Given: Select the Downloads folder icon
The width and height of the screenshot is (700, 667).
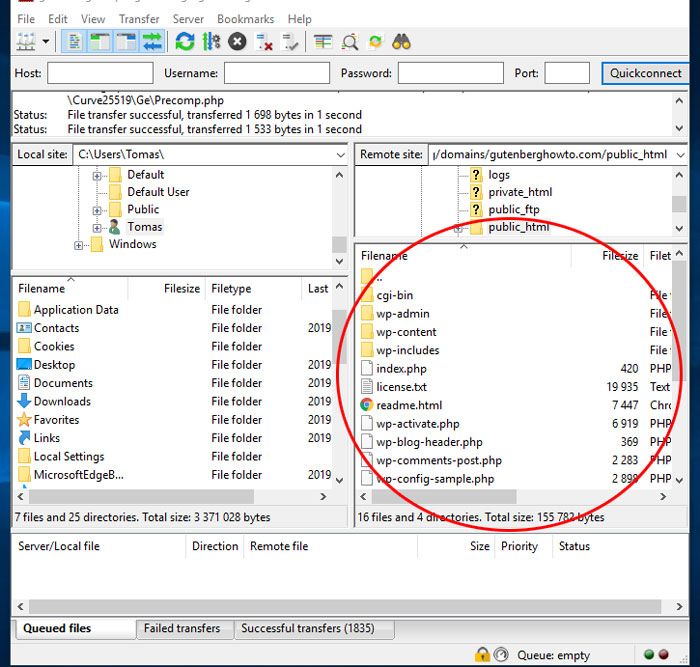Looking at the screenshot, I should click(24, 401).
